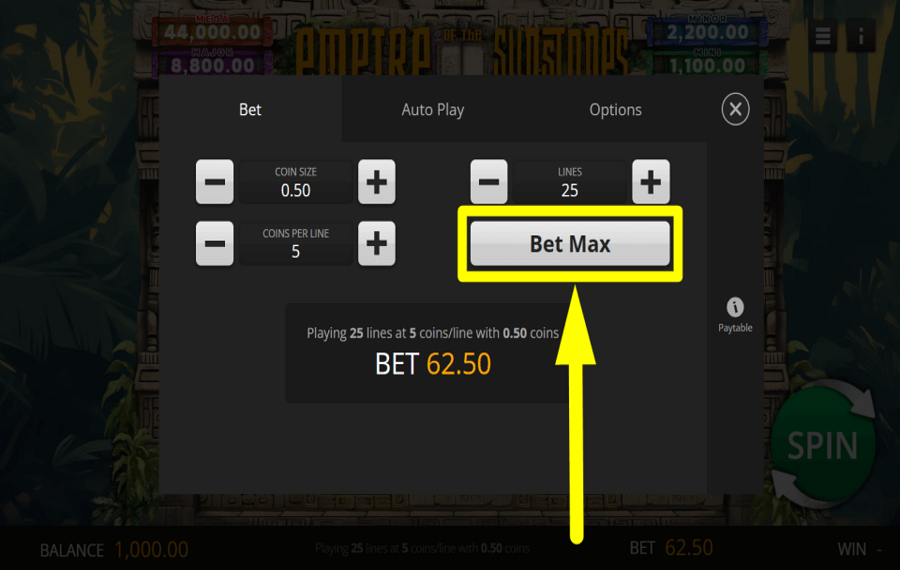This screenshot has width=900, height=570.
Task: Click the balance amount 1,000.00
Action: click(152, 550)
